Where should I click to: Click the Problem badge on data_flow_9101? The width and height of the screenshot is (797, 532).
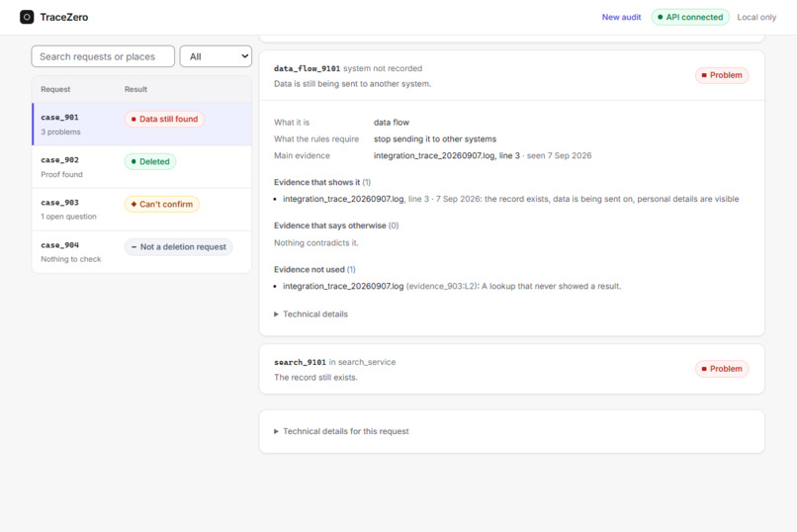click(722, 75)
